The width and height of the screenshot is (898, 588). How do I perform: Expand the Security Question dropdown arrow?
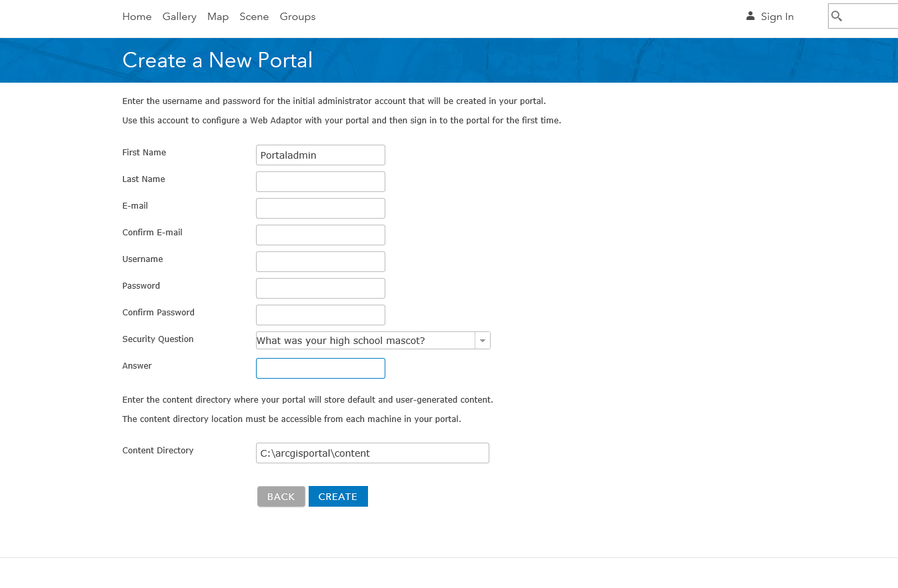point(483,341)
